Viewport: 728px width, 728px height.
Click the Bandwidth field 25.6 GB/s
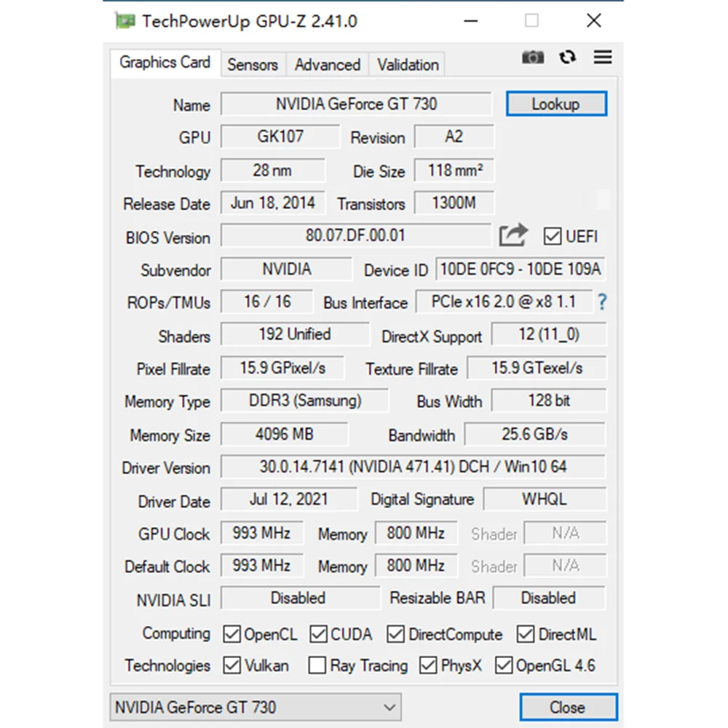(x=535, y=434)
